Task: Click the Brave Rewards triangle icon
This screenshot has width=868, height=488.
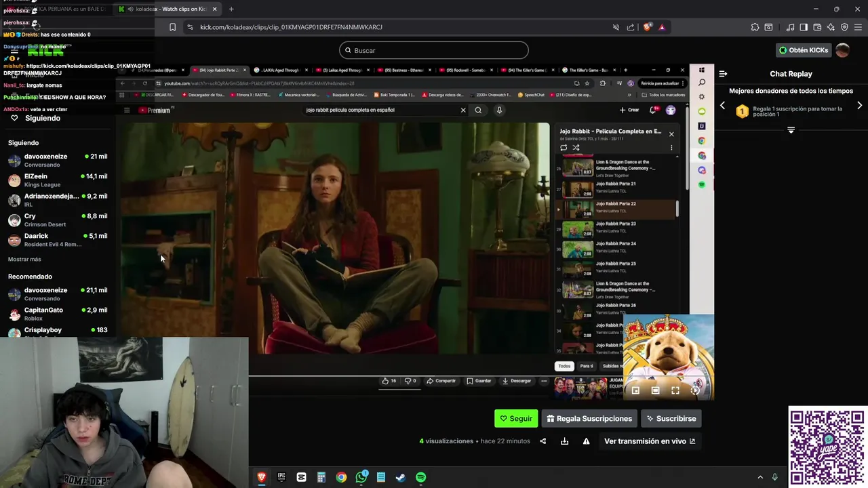Action: (662, 27)
